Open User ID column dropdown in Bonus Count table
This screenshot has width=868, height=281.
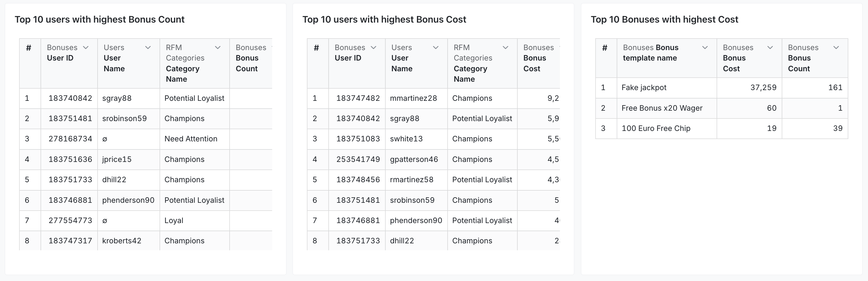(x=86, y=48)
